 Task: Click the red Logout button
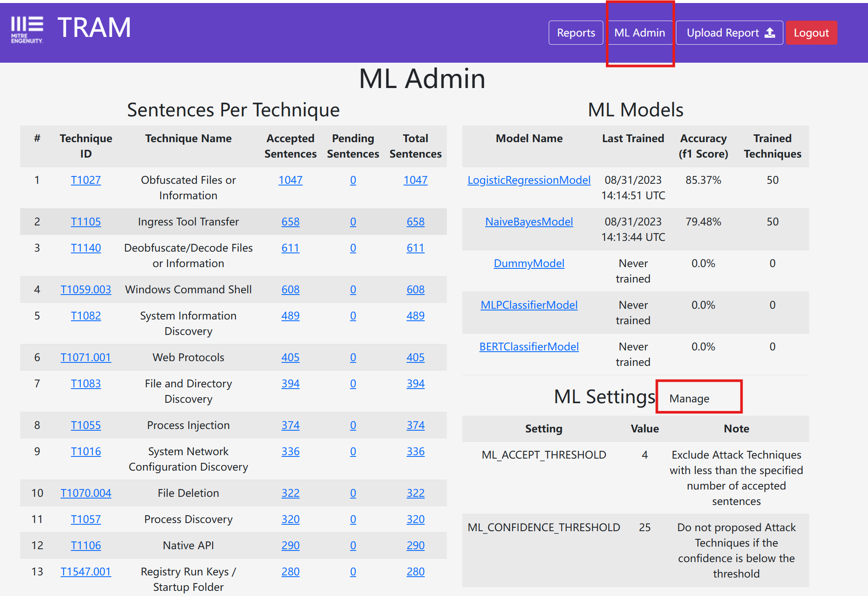811,33
